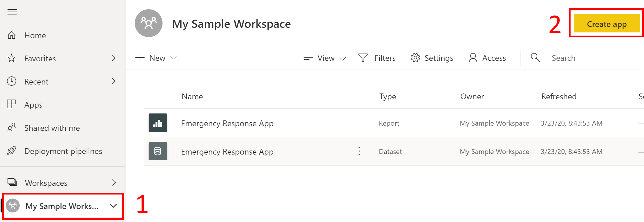This screenshot has height=222, width=644.
Task: Open Shared with me
Action: pyautogui.click(x=52, y=128)
